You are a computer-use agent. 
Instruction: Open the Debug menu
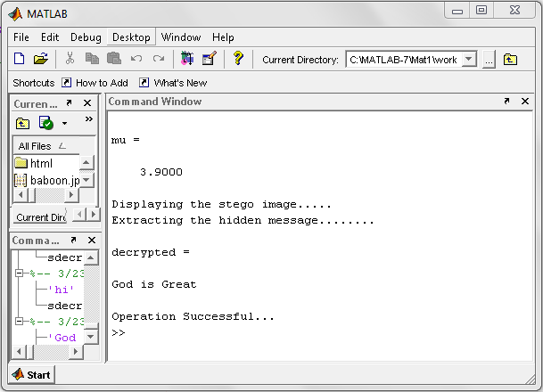click(x=86, y=37)
